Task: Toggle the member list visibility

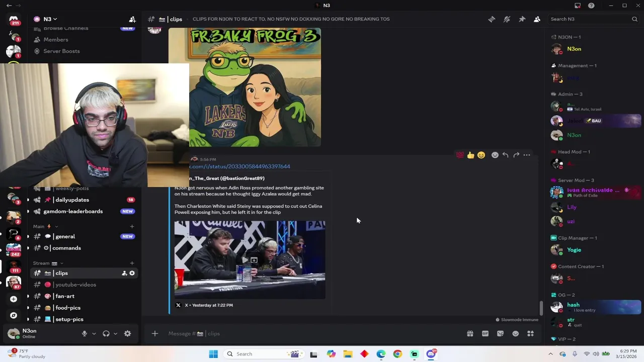Action: (537, 19)
